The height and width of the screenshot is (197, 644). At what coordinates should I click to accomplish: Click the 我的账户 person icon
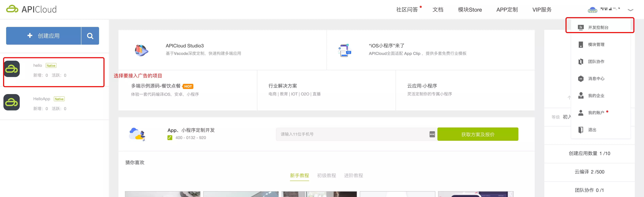click(x=581, y=113)
